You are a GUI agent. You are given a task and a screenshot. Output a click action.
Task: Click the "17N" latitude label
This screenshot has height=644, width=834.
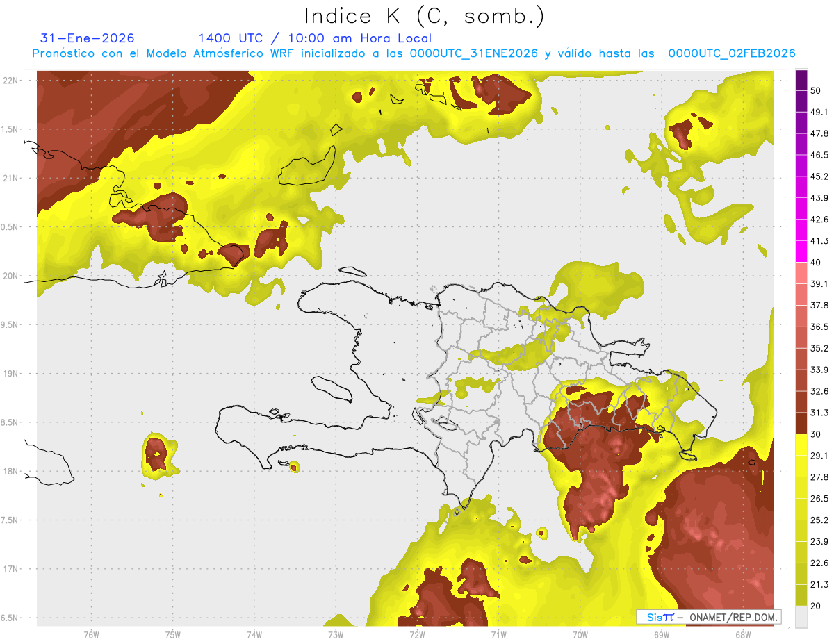coord(11,569)
